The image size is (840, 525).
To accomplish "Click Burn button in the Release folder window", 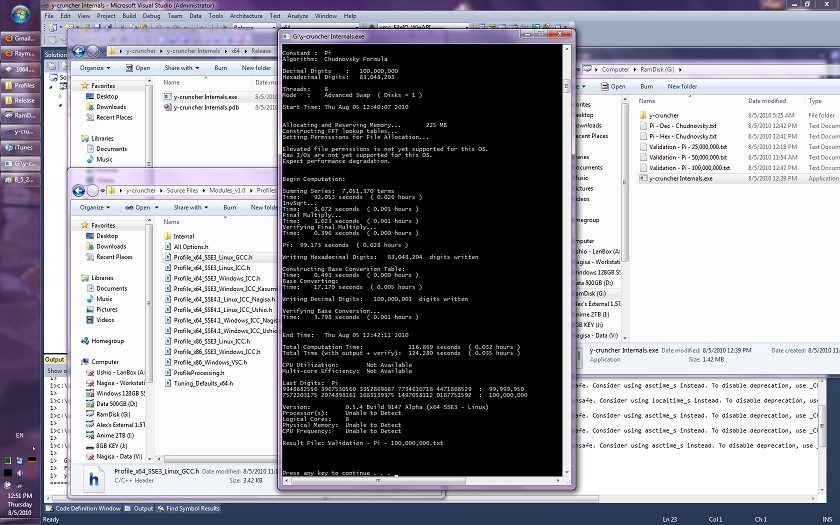I will coord(220,68).
